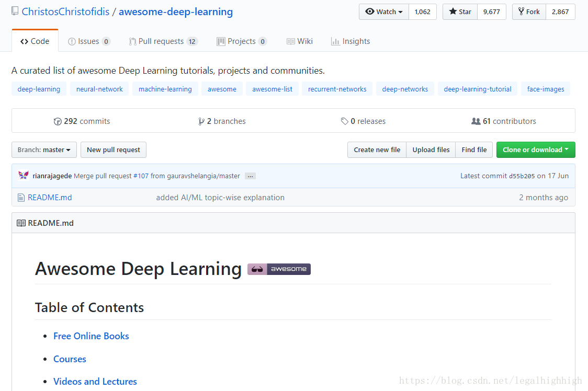Screen dimensions: 588x391
Task: Go to Courses section link
Action: click(x=70, y=359)
